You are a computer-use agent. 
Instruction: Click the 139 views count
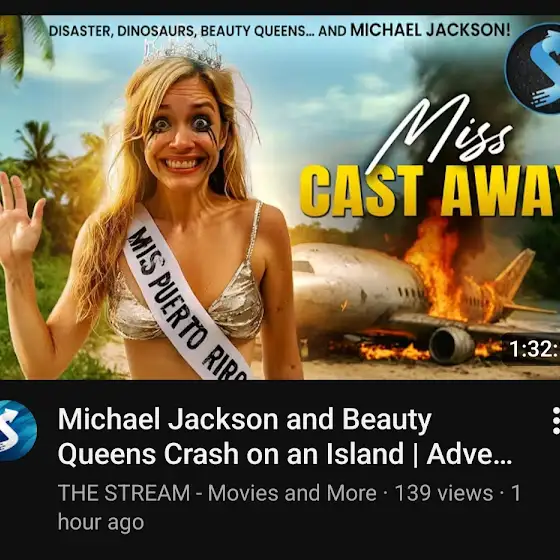tap(444, 493)
